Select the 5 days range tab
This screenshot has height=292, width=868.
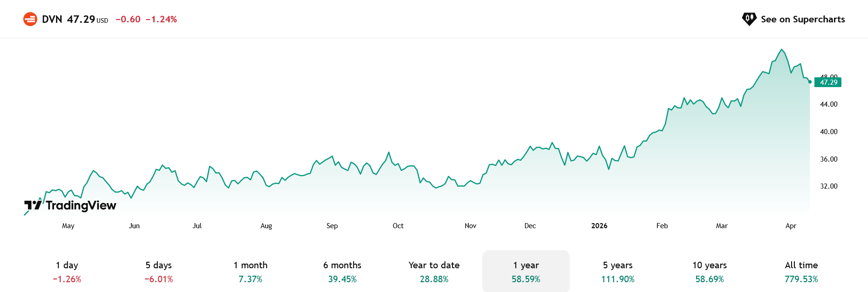pos(159,272)
